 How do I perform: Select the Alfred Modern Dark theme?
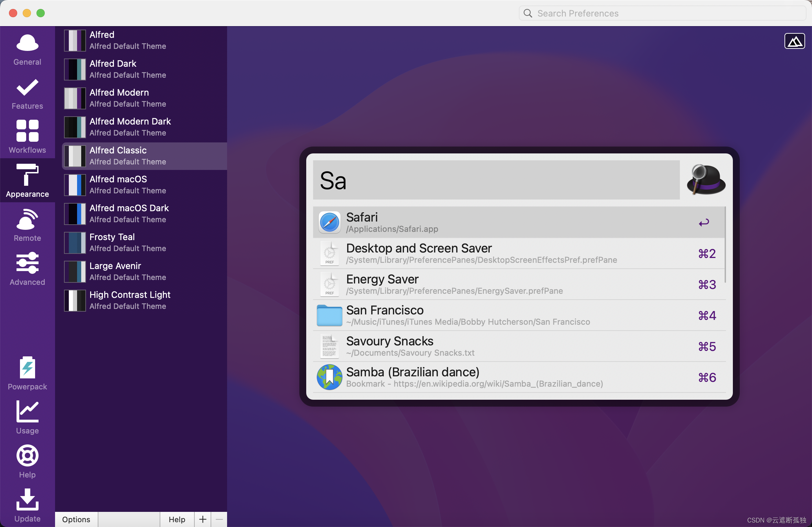tap(145, 127)
